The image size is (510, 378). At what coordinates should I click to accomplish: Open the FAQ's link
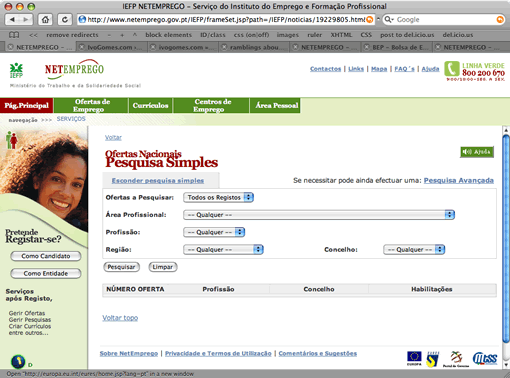click(x=404, y=69)
